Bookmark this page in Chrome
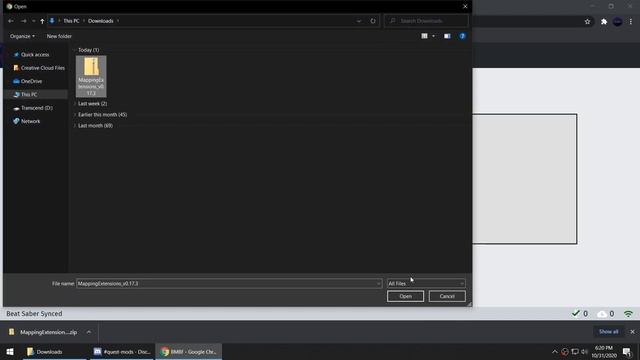The image size is (640, 360). tap(587, 22)
